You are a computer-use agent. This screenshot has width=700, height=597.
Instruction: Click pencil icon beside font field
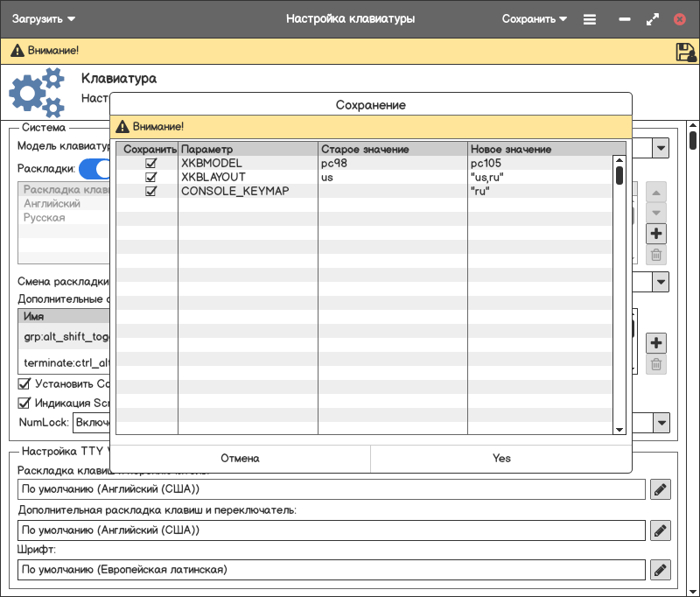click(x=661, y=570)
